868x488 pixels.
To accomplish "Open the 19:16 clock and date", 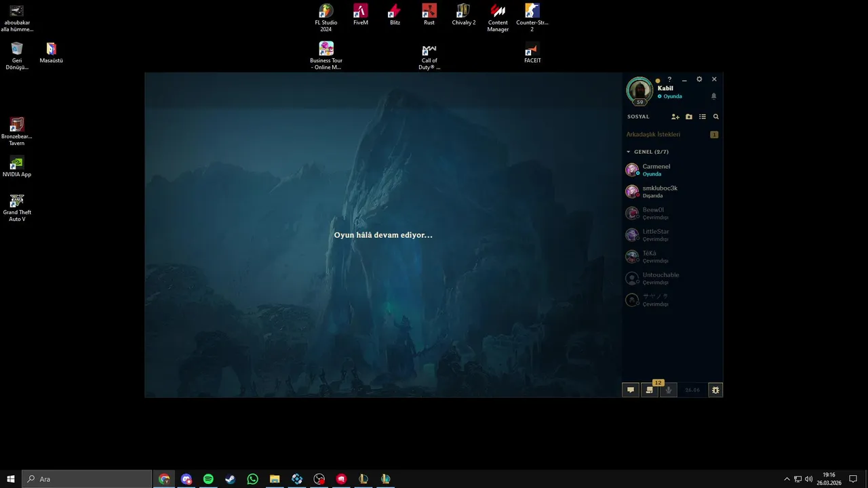I will click(x=829, y=479).
